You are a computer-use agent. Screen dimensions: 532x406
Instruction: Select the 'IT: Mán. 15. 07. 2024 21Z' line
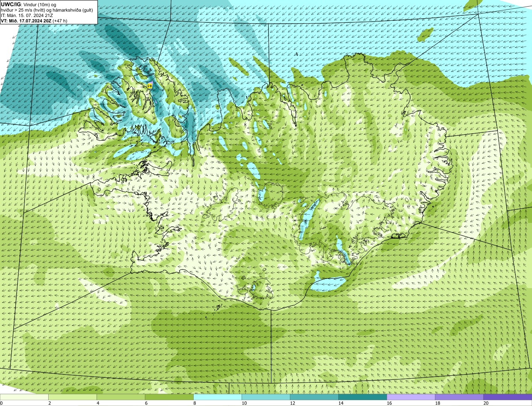(x=27, y=15)
